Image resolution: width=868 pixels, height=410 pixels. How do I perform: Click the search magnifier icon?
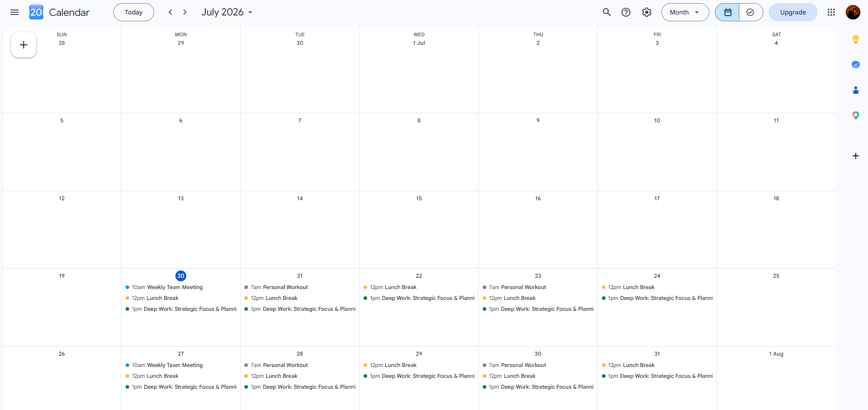coord(606,12)
